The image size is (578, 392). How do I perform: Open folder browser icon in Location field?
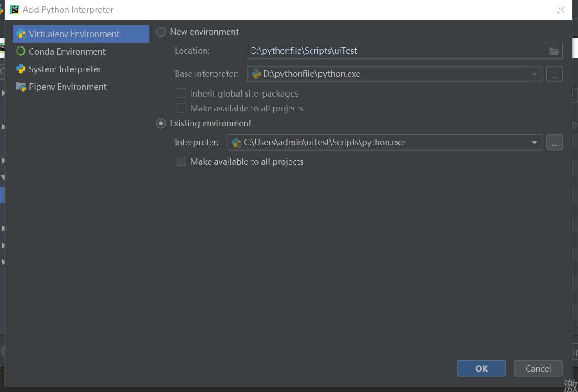[554, 51]
